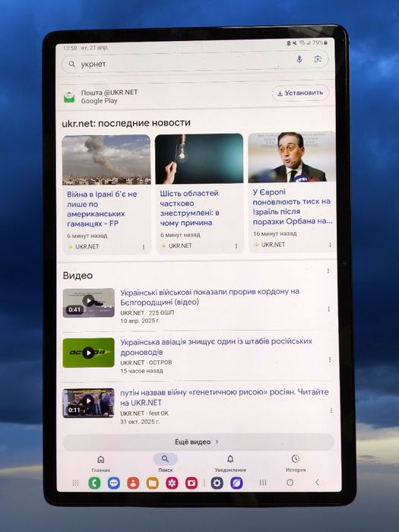Play the 0:41 video thumbnail
The width and height of the screenshot is (399, 532).
[x=89, y=302]
